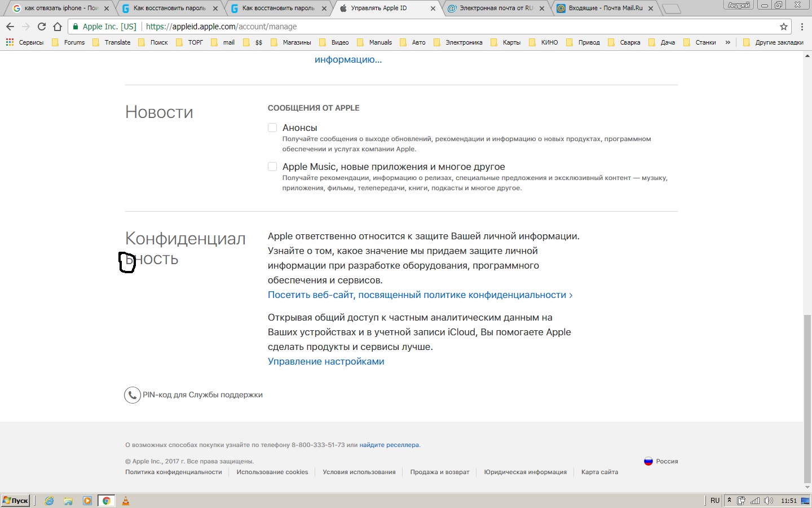Open the Станки bookmark folder
This screenshot has width=812, height=508.
(699, 42)
